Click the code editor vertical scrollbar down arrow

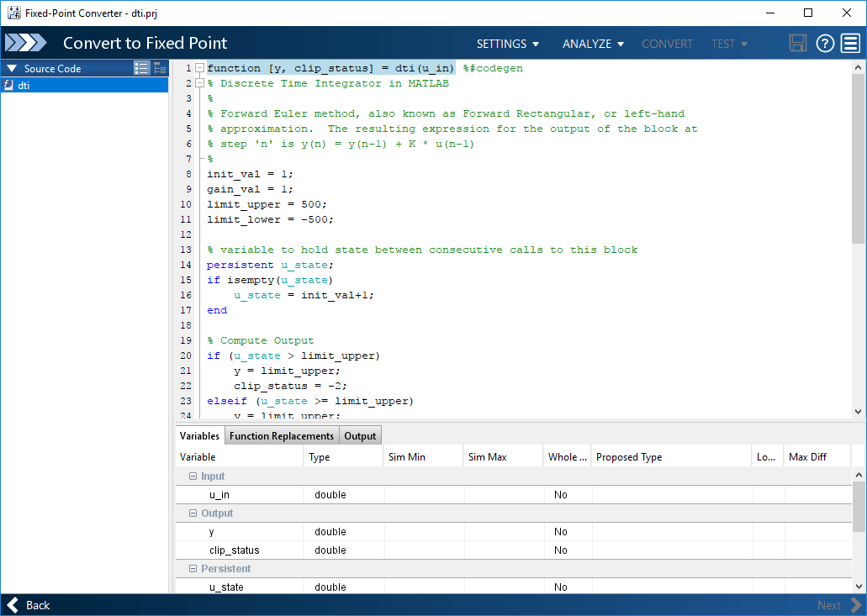pyautogui.click(x=858, y=412)
